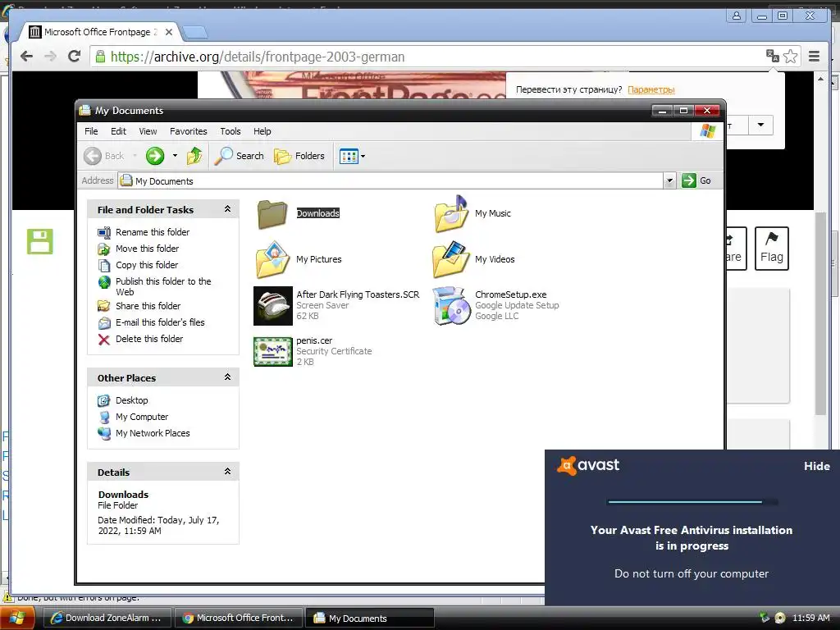
Task: Click the My Documents taskbar button
Action: [370, 618]
